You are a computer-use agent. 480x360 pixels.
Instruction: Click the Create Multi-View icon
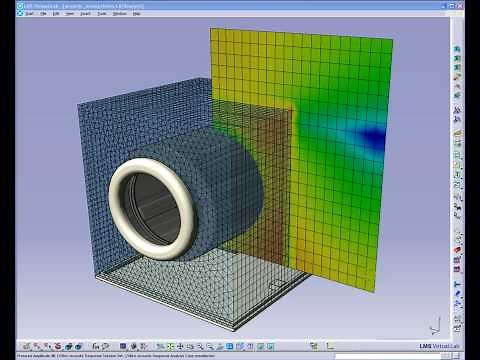point(229,346)
